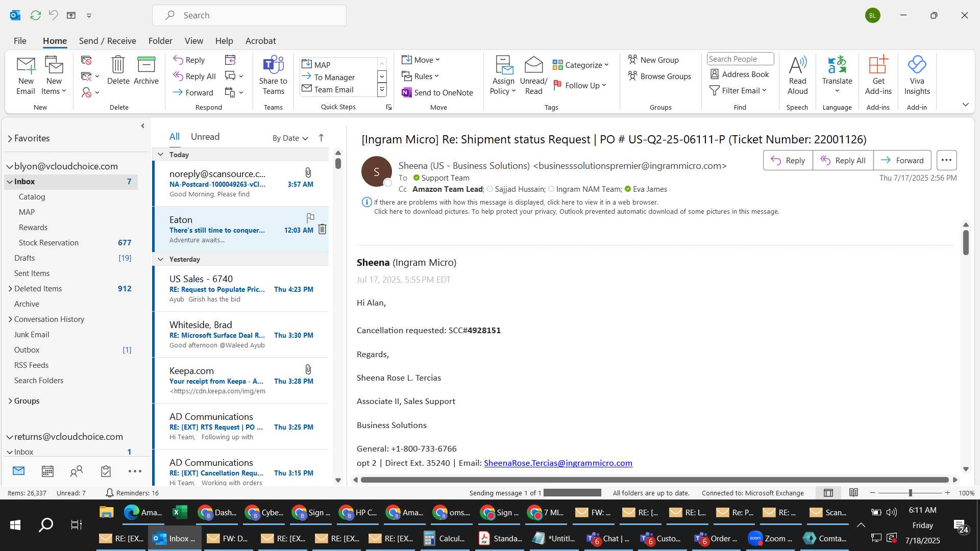Flag the Eaton email for follow up
This screenshot has height=551, width=980.
[x=310, y=218]
